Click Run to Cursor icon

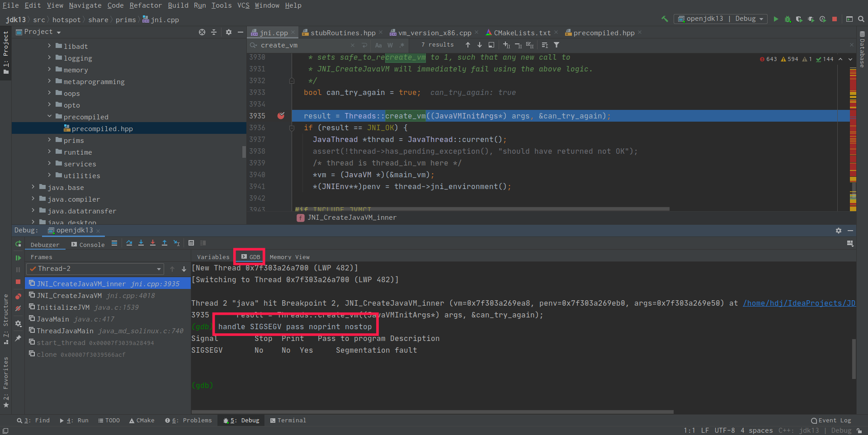[176, 243]
